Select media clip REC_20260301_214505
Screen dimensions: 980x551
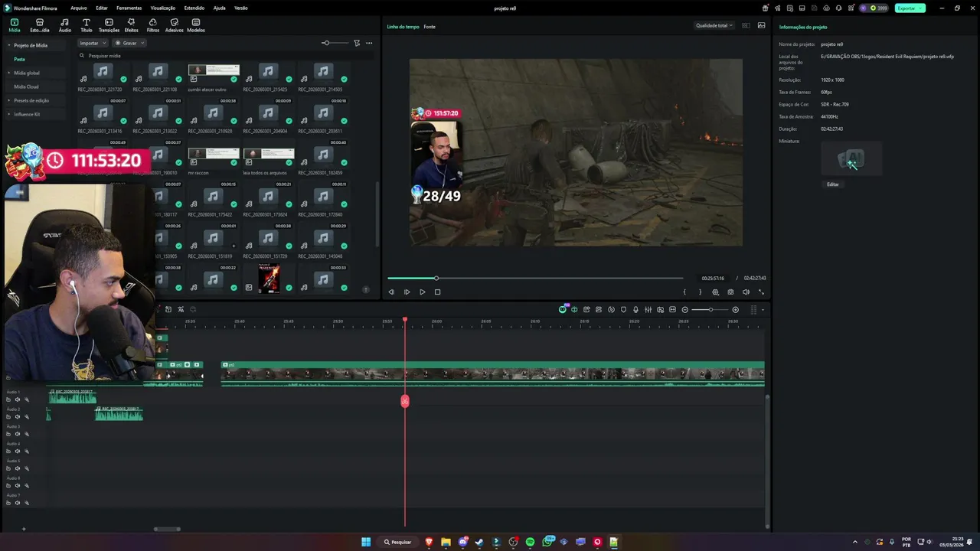(x=323, y=77)
